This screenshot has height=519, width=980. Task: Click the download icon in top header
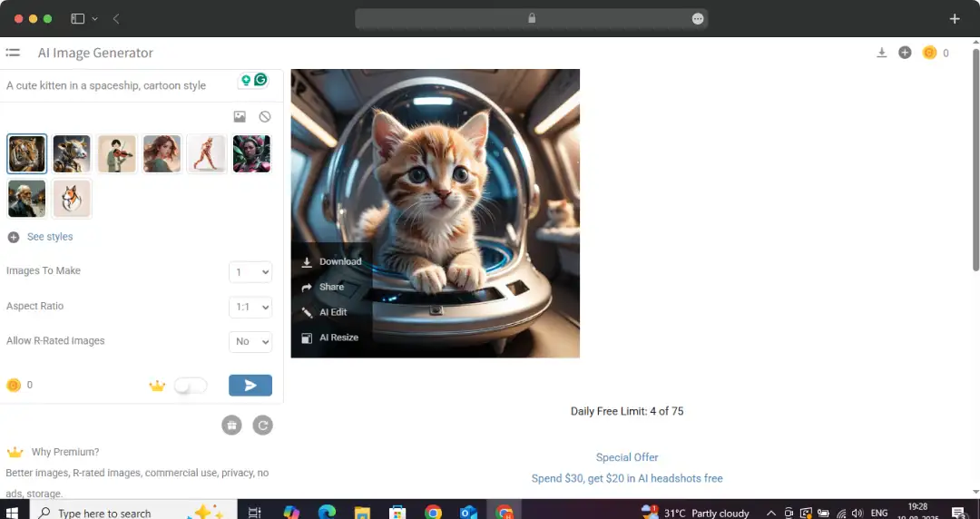(881, 54)
